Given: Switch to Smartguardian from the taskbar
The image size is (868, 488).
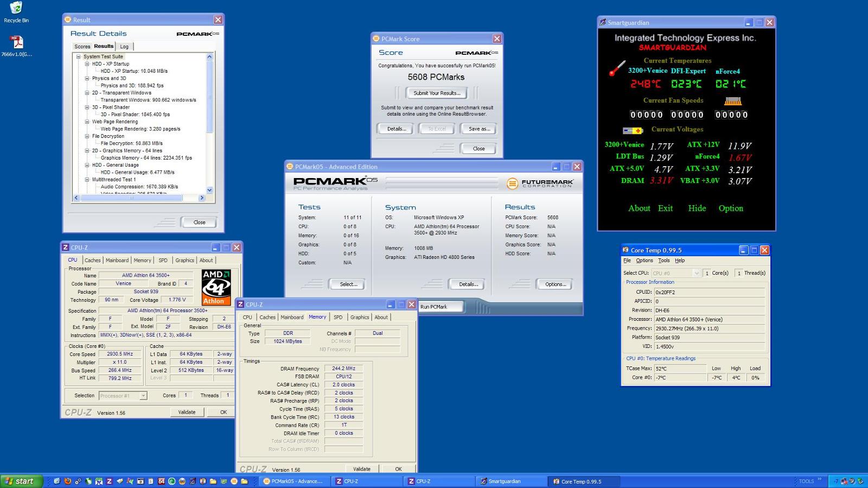Looking at the screenshot, I should (512, 481).
